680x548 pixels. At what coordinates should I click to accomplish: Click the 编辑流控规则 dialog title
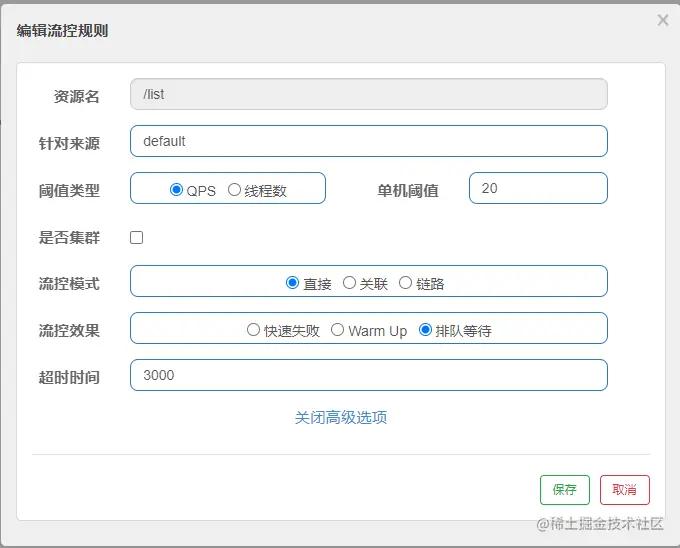click(x=62, y=31)
